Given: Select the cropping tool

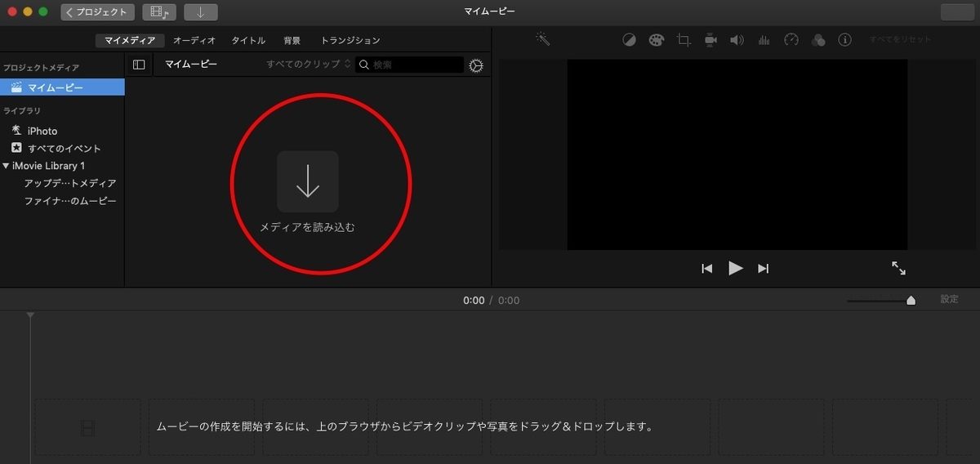Looking at the screenshot, I should tap(684, 40).
